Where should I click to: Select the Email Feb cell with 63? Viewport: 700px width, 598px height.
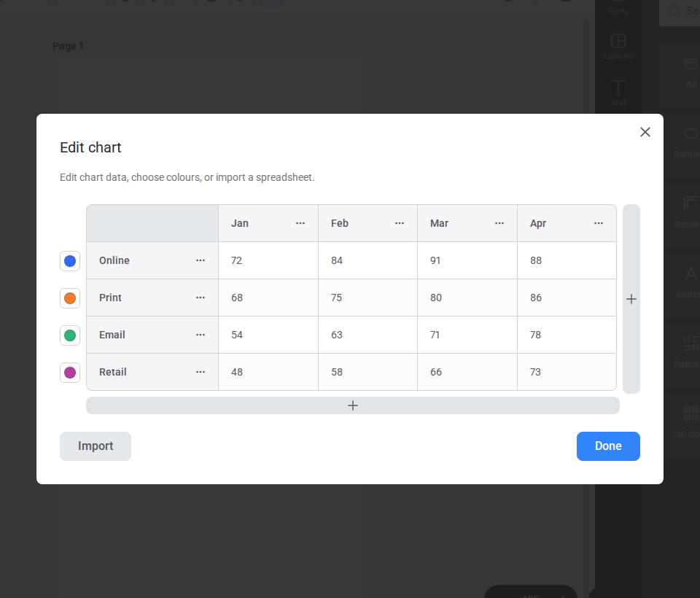tap(367, 335)
